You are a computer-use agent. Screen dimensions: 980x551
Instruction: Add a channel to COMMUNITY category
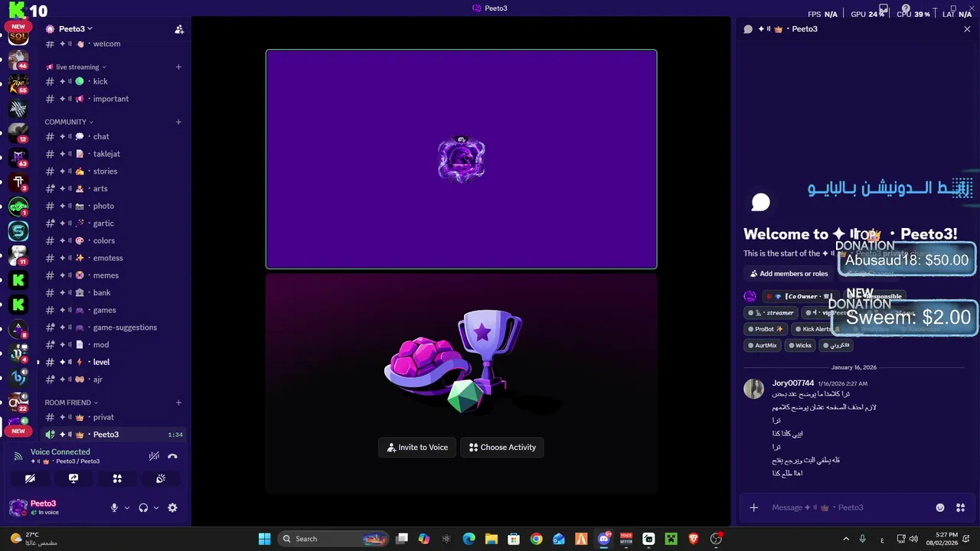point(178,122)
